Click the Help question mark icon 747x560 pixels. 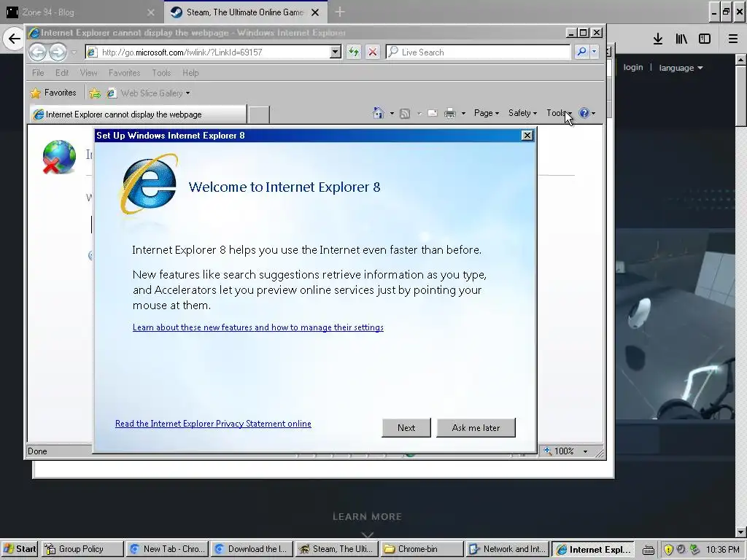(584, 113)
